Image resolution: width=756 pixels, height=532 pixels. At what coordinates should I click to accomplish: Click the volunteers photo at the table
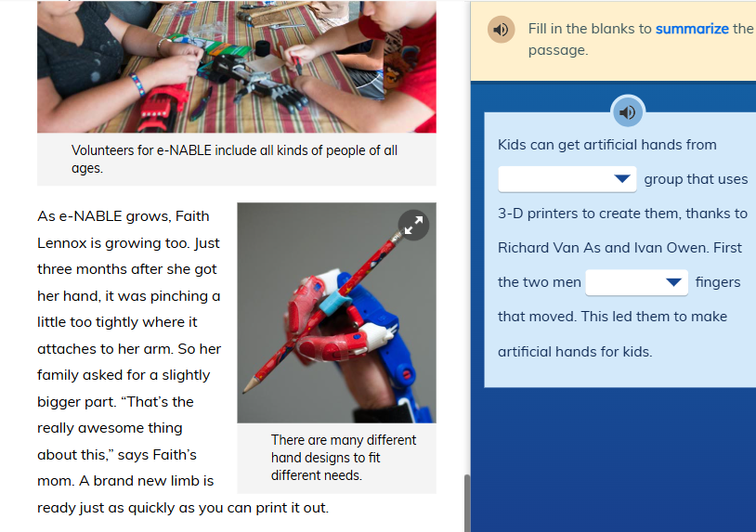point(237,67)
